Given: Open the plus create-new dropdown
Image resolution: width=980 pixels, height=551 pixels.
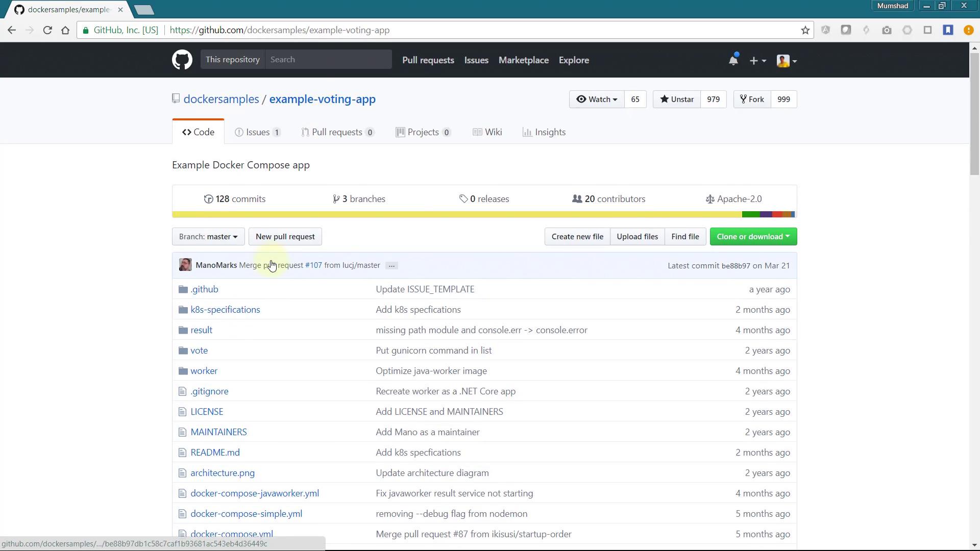Looking at the screenshot, I should pyautogui.click(x=757, y=61).
